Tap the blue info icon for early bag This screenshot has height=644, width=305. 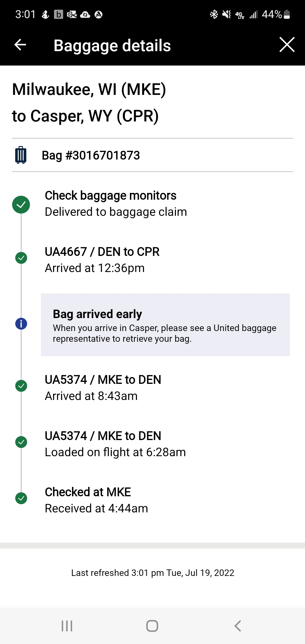pos(21,324)
